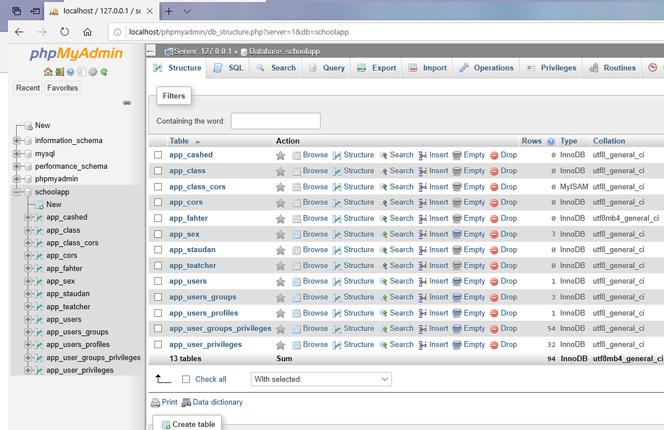664x430 pixels.
Task: Open app_user_groups_privileges table link
Action: [220, 328]
